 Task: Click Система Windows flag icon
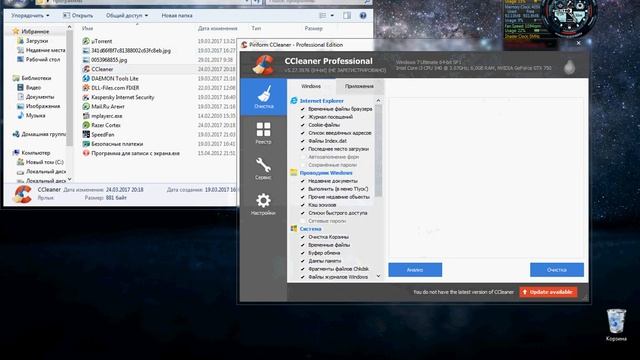pyautogui.click(x=293, y=229)
